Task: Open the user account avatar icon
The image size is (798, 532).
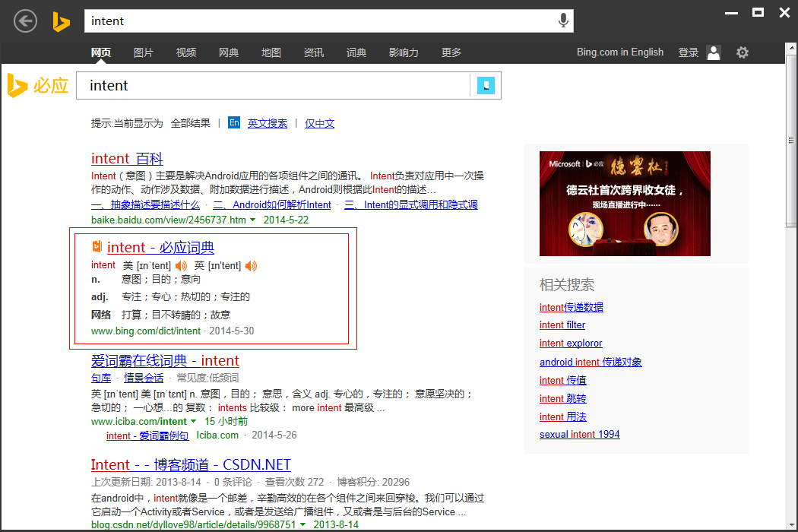Action: 714,52
